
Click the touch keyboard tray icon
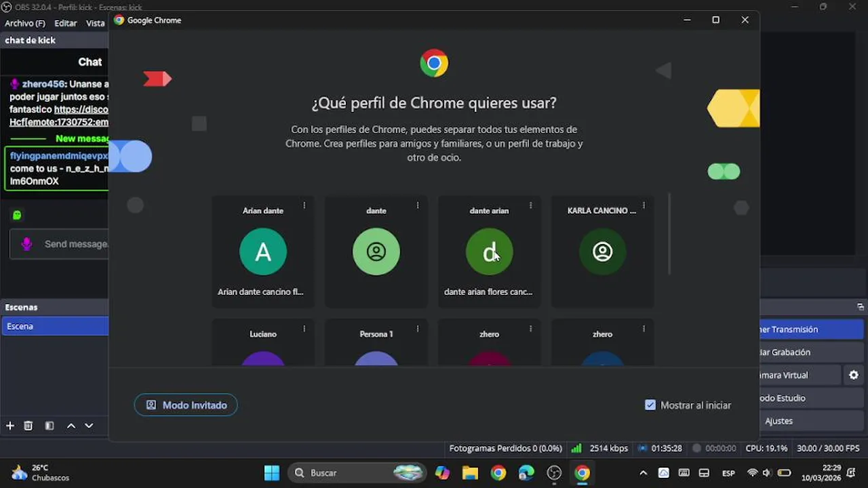click(x=684, y=472)
